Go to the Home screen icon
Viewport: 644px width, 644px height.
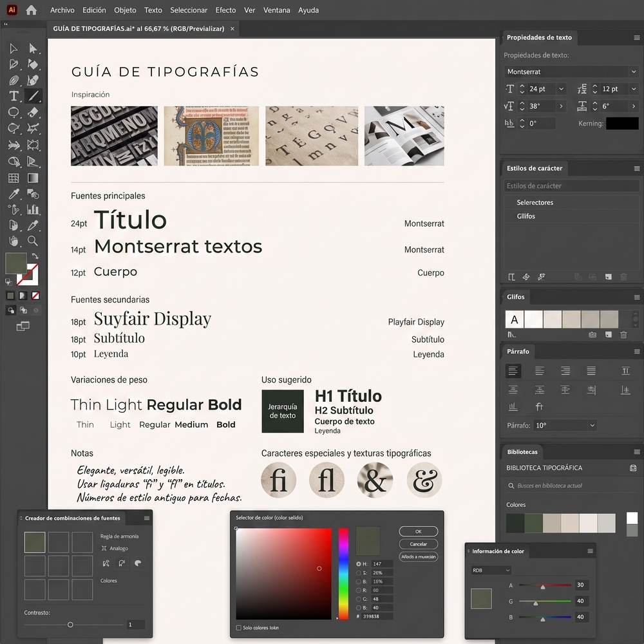tap(31, 10)
